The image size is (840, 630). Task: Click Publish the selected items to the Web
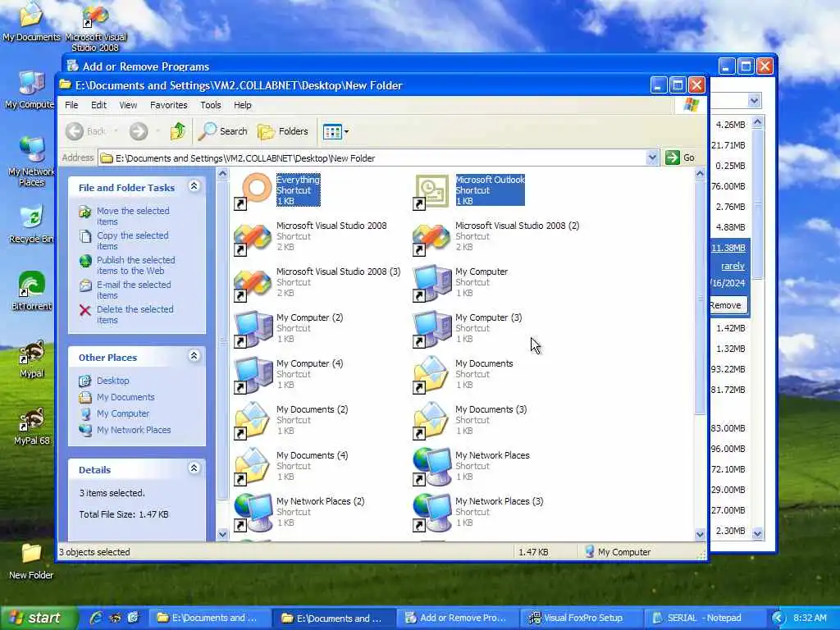(x=135, y=265)
